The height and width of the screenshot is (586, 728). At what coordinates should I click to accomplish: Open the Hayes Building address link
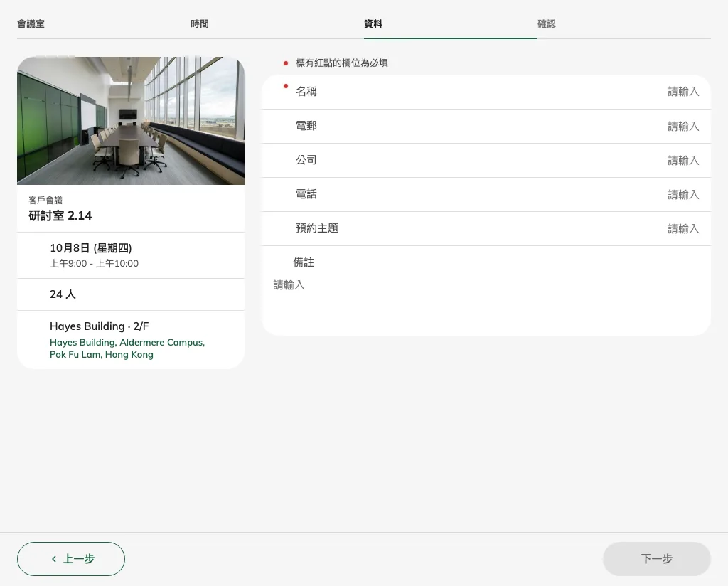pyautogui.click(x=127, y=348)
